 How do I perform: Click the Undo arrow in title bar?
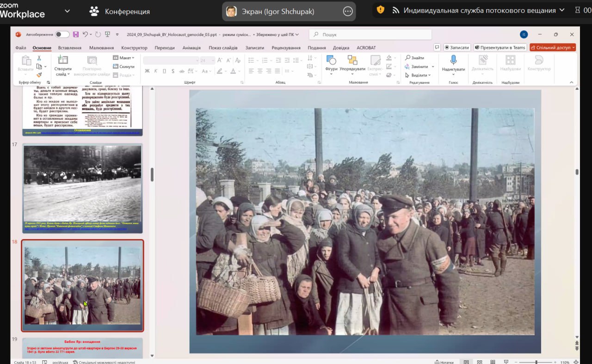tap(86, 34)
